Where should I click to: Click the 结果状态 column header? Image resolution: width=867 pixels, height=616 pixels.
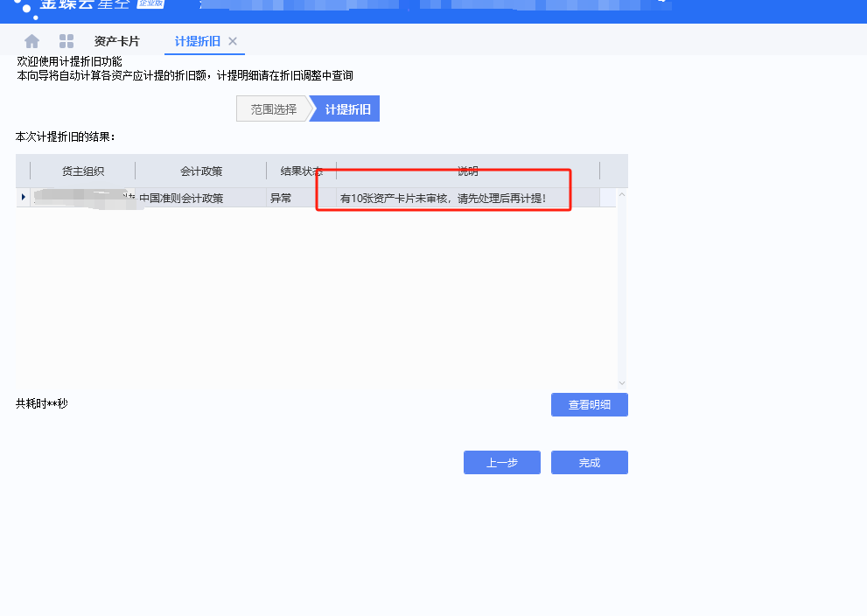point(301,171)
